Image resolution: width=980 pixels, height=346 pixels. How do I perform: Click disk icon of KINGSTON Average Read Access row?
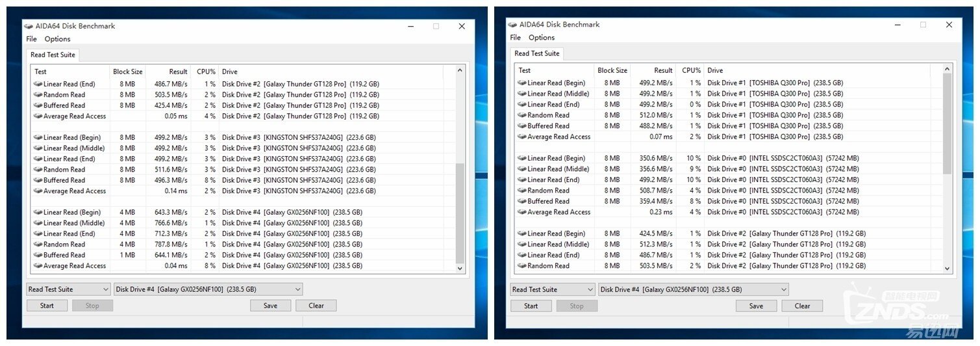(x=38, y=191)
